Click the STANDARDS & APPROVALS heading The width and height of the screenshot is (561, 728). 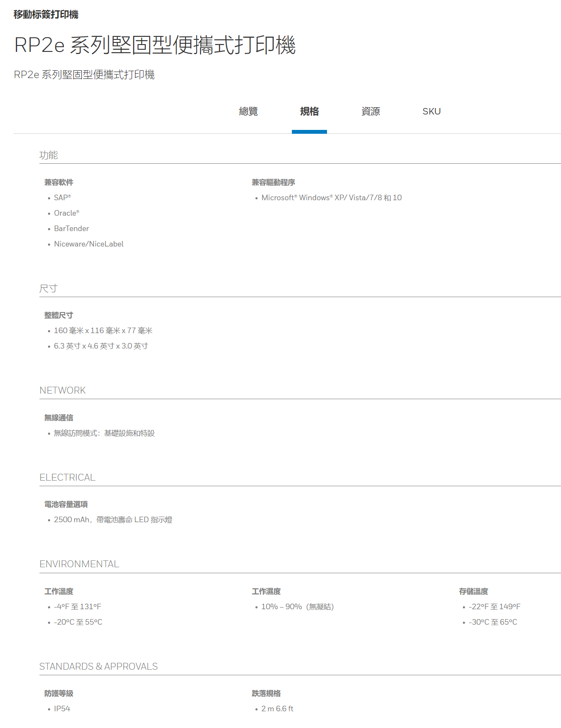(99, 667)
